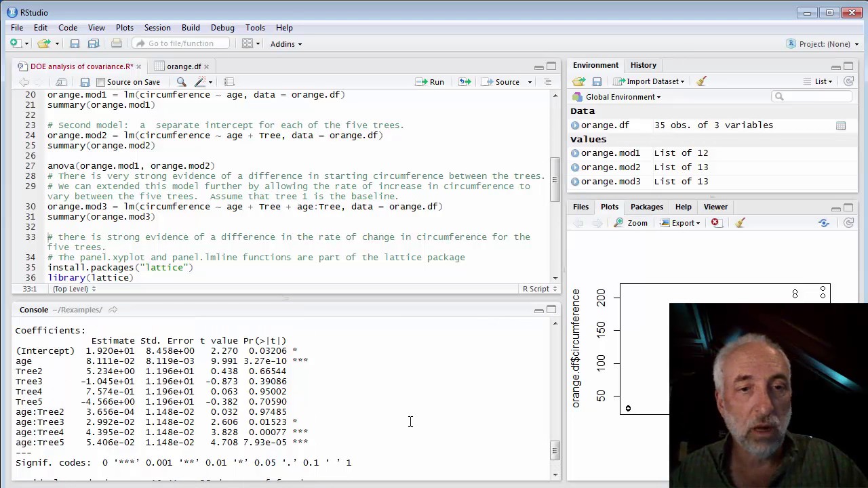Click the Find/Replace magnifier icon

pyautogui.click(x=182, y=82)
